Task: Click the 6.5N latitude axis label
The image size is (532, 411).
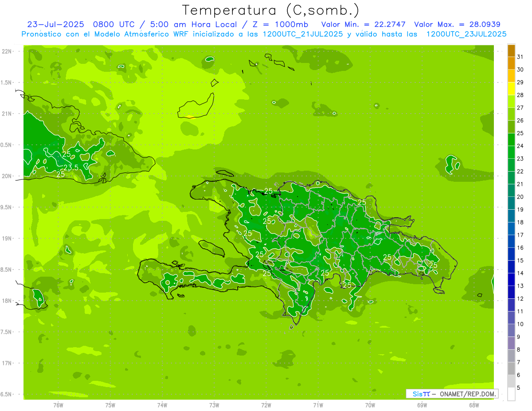Action: pyautogui.click(x=7, y=395)
